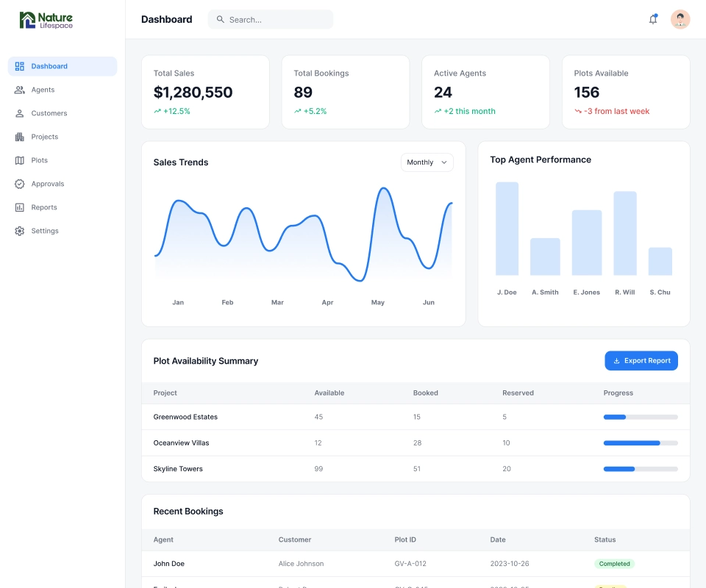This screenshot has width=706, height=588.
Task: Click the chevron in Monthly selector
Action: (444, 162)
